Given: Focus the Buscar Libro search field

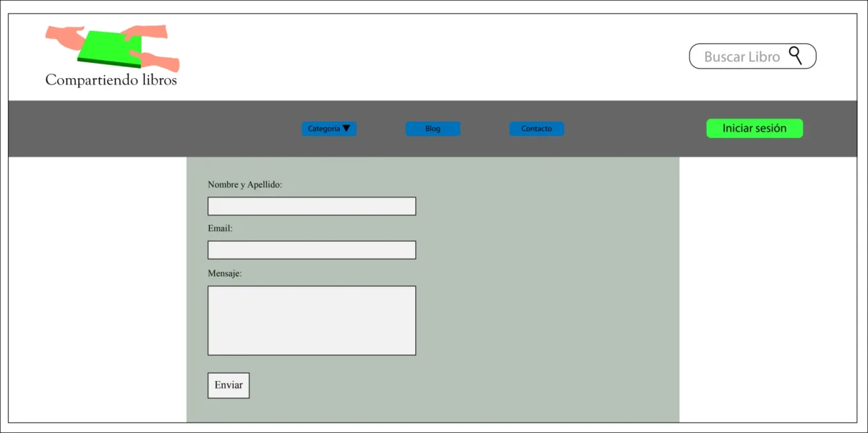Looking at the screenshot, I should pyautogui.click(x=741, y=56).
